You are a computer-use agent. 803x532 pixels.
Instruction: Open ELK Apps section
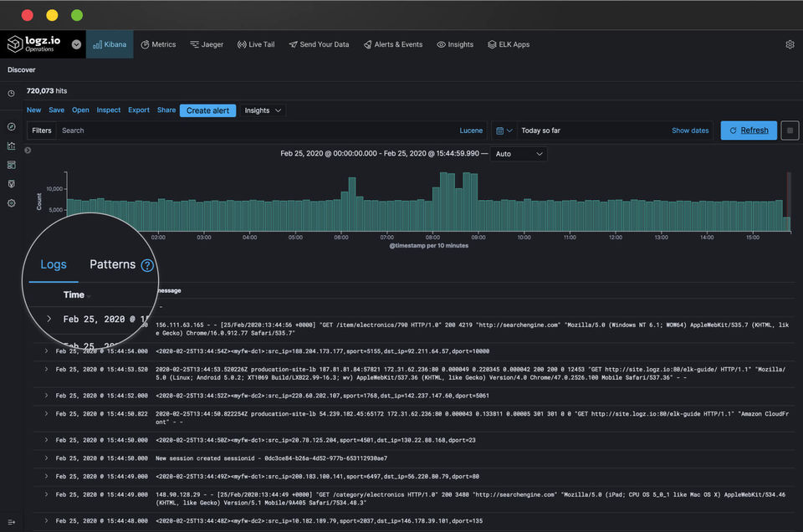509,44
